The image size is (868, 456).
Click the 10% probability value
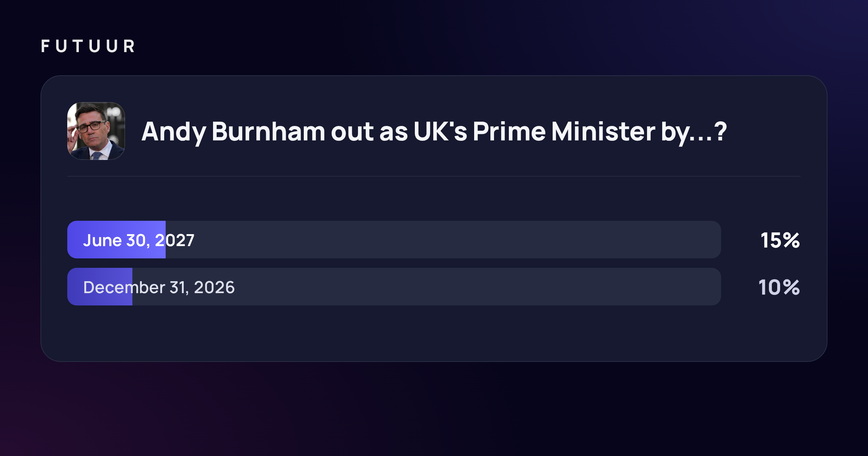coord(779,287)
